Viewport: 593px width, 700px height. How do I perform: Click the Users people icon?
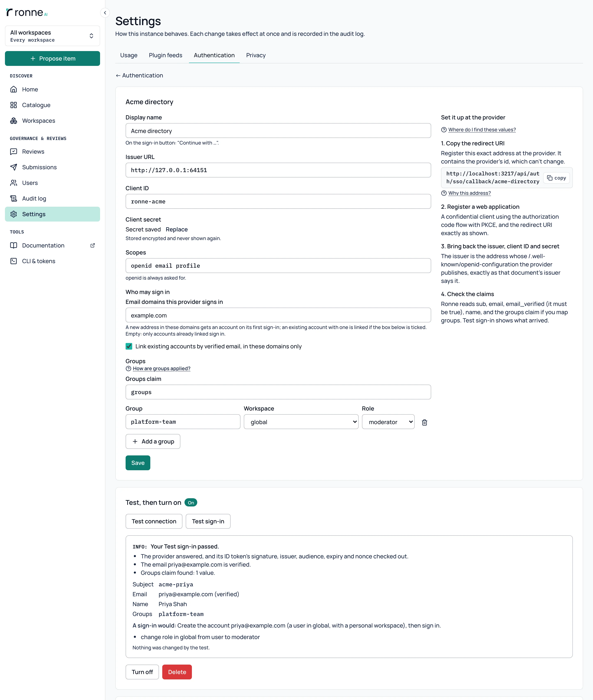pos(13,183)
